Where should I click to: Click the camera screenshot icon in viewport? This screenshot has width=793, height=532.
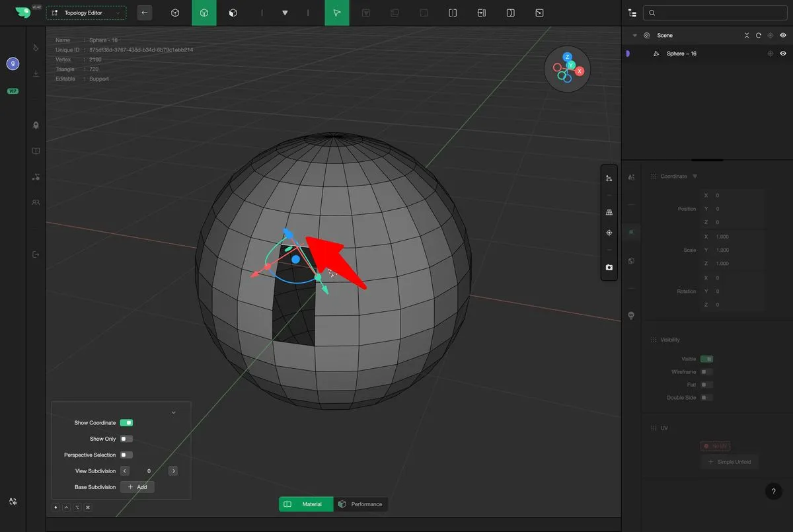[x=609, y=268]
